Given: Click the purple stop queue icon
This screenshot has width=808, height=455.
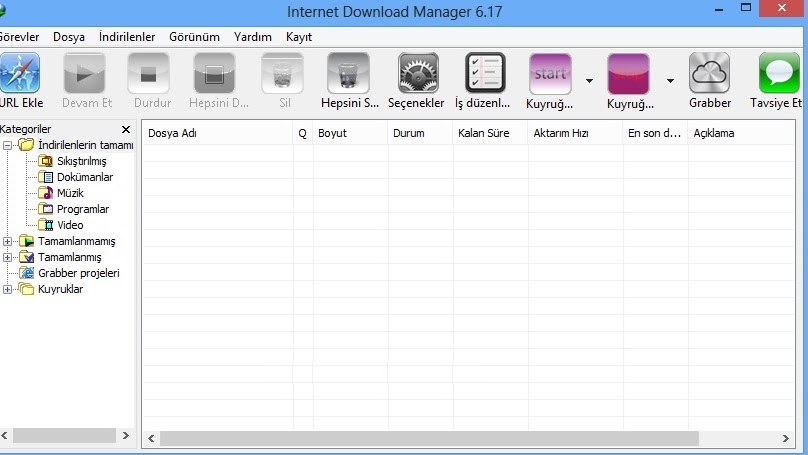Looking at the screenshot, I should (628, 74).
